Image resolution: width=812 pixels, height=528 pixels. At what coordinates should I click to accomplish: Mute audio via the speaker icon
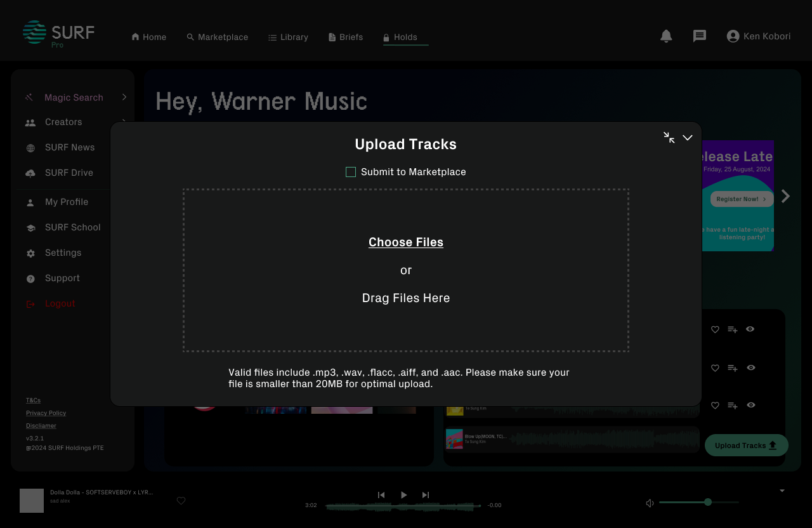click(650, 503)
